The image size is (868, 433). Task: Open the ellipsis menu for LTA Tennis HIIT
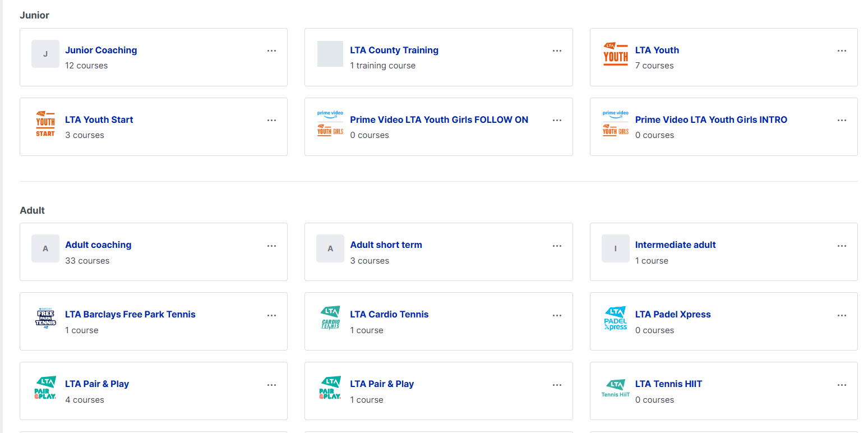pos(842,385)
